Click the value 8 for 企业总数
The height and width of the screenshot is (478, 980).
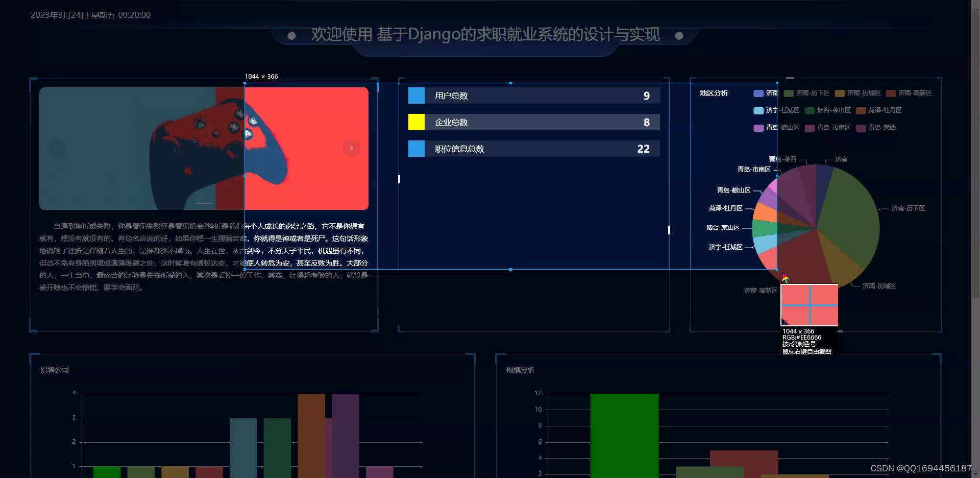647,123
